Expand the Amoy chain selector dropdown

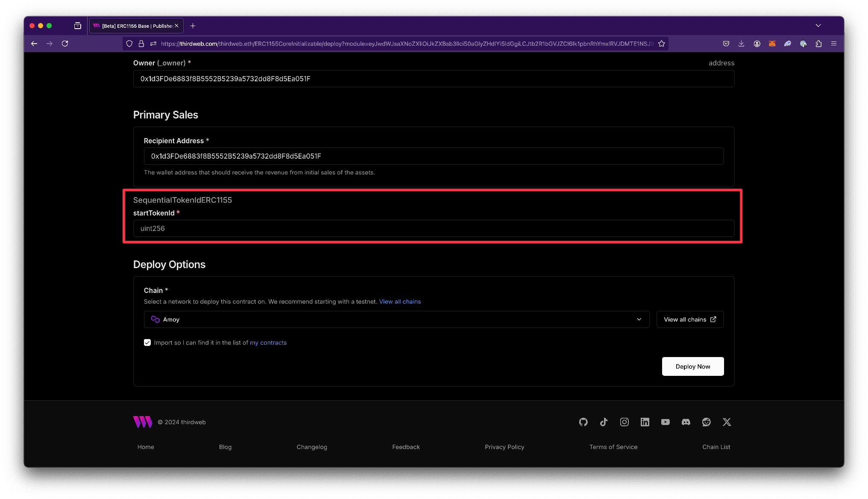coord(639,319)
